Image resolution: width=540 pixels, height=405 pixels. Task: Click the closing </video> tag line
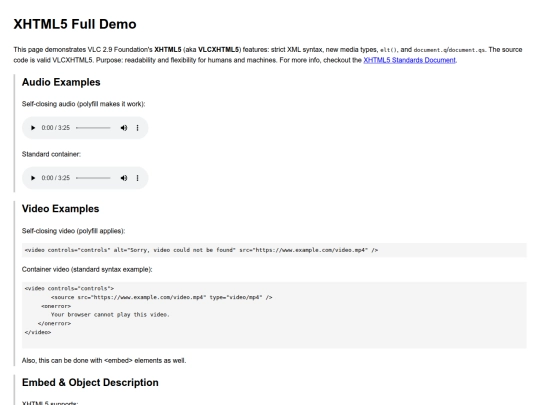click(x=38, y=332)
